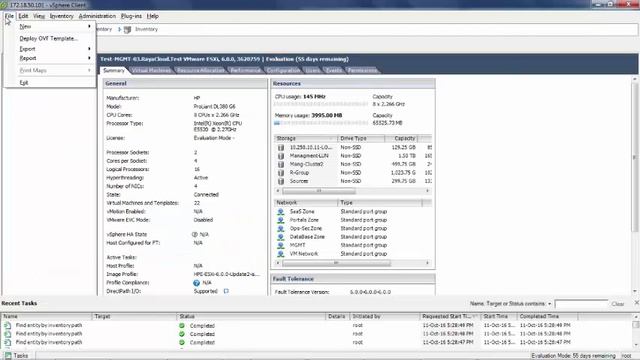
Task: Click datastore icon for Managment-LUN
Action: point(281,156)
